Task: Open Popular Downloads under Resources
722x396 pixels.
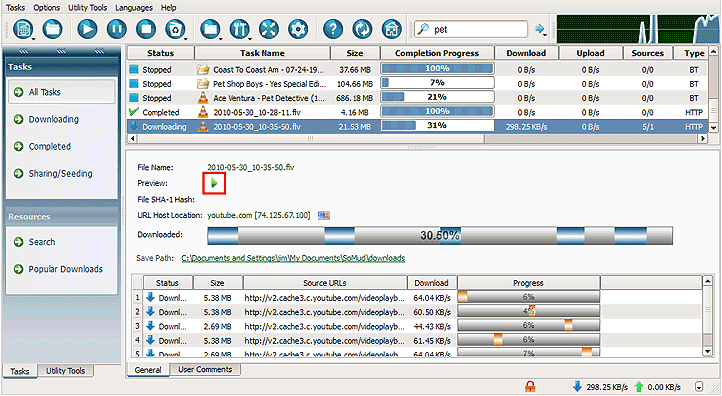Action: click(65, 269)
